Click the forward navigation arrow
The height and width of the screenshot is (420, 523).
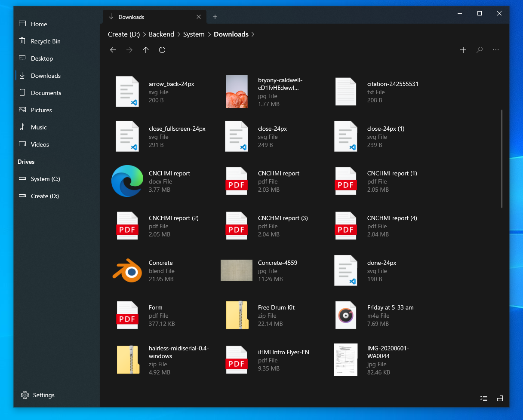pos(129,50)
